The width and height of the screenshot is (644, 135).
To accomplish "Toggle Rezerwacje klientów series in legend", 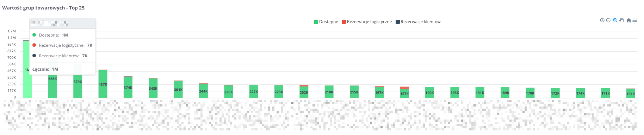I will pyautogui.click(x=418, y=22).
